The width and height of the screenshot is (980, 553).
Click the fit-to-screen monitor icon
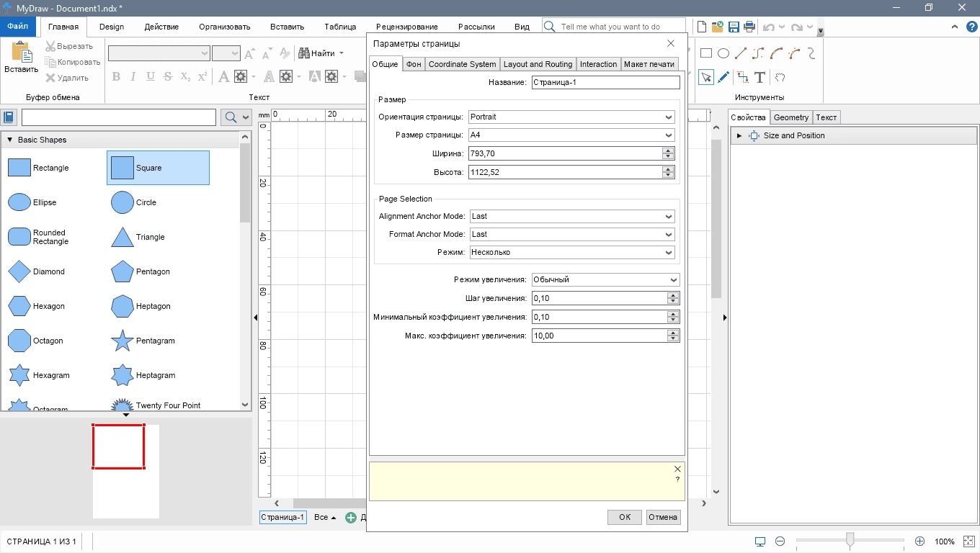coord(759,541)
